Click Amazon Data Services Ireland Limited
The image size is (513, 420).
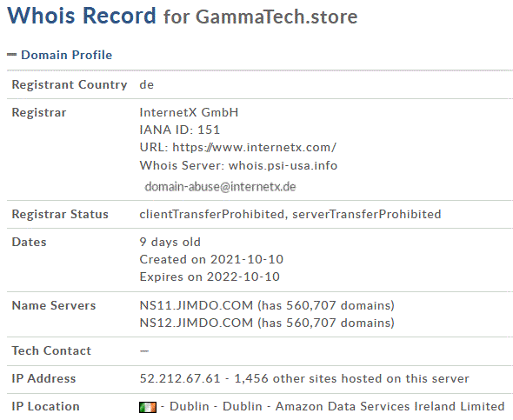tap(390, 406)
